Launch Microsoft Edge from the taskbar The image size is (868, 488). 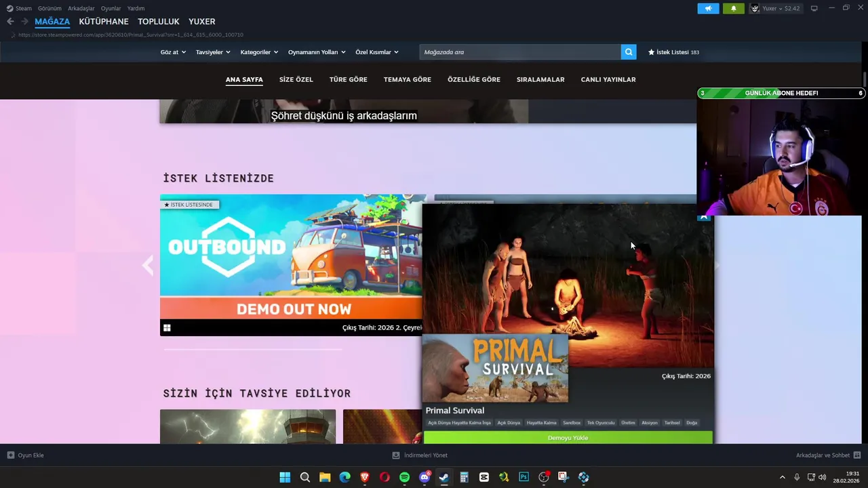pos(344,477)
